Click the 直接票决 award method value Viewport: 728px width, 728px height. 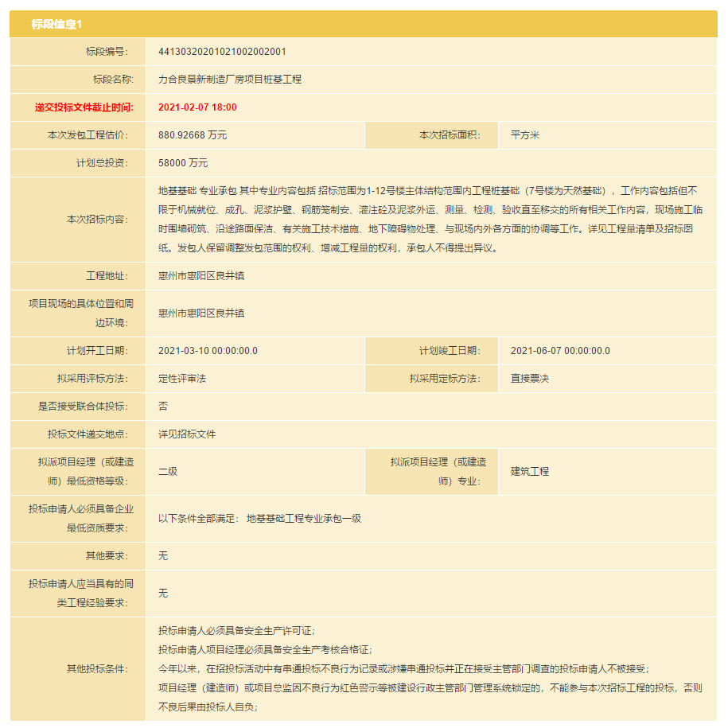click(530, 379)
